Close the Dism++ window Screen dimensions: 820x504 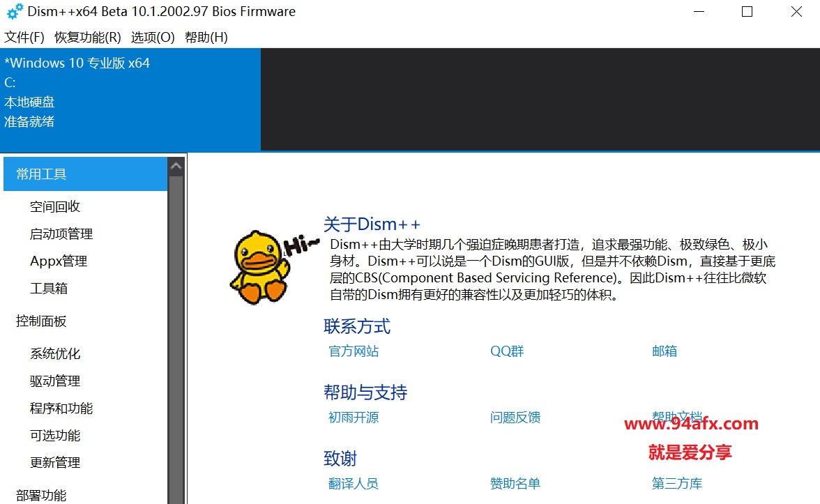click(796, 11)
